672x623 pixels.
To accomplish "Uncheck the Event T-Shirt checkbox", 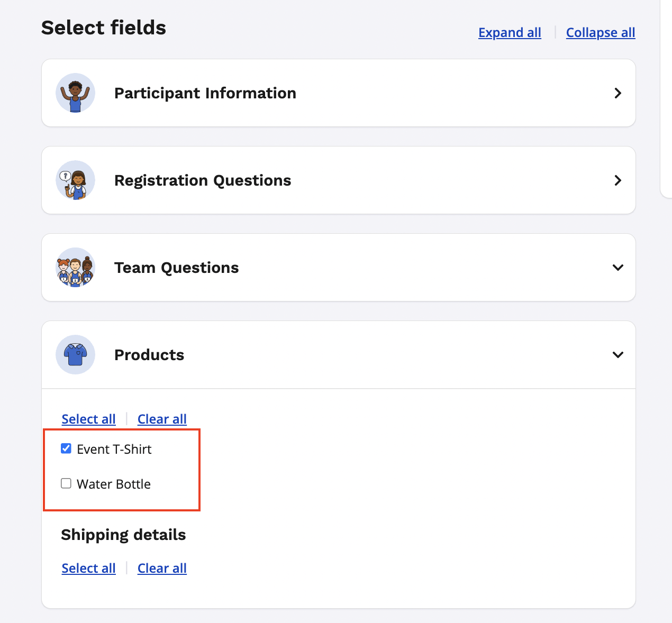I will pos(66,449).
